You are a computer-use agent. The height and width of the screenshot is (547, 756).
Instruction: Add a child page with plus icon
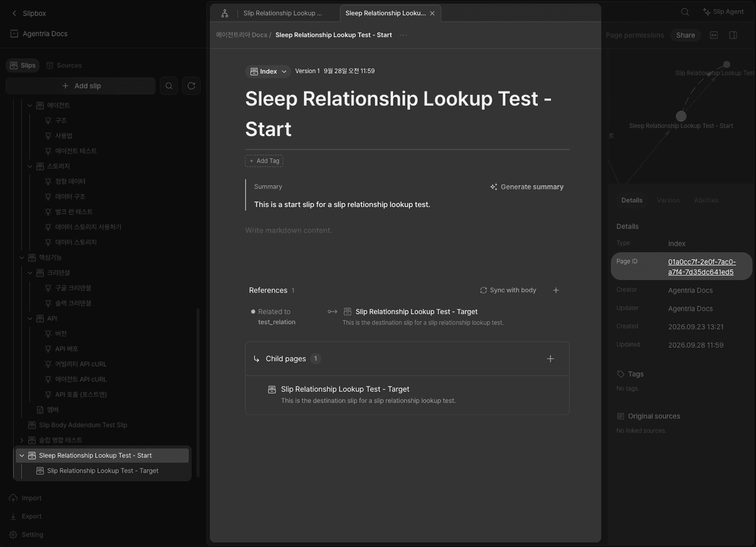pos(550,359)
